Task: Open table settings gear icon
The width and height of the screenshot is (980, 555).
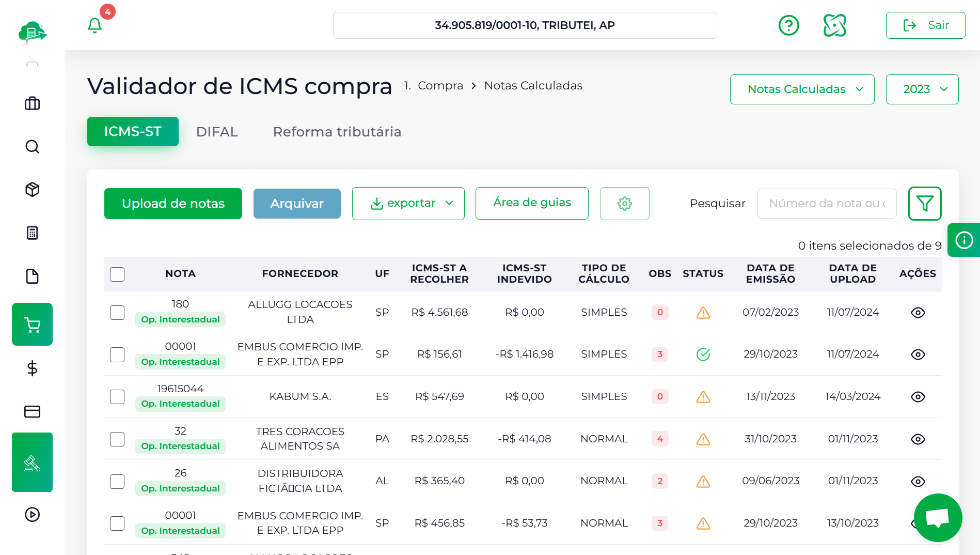Action: [624, 204]
